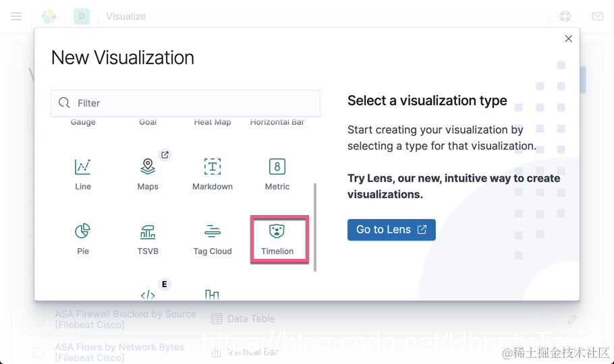
Task: Click the Heat Map visualization label
Action: [213, 122]
